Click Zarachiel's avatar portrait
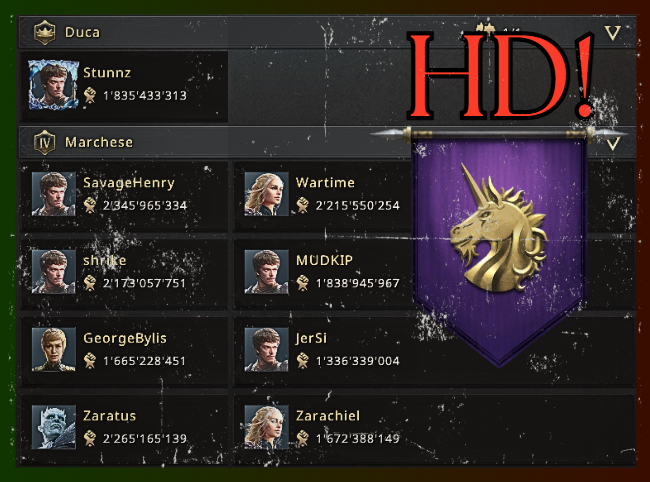The image size is (650, 482). [x=266, y=427]
